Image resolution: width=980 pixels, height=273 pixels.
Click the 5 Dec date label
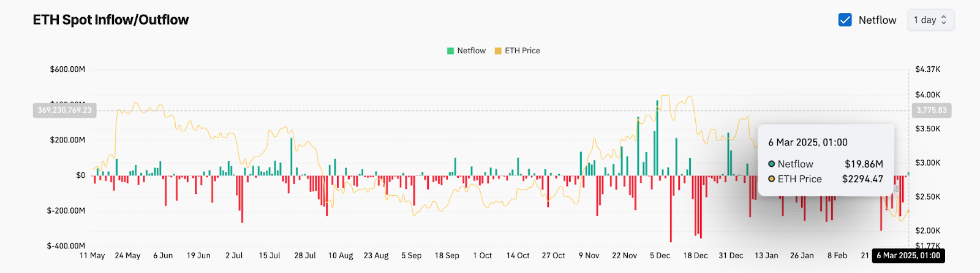[660, 255]
